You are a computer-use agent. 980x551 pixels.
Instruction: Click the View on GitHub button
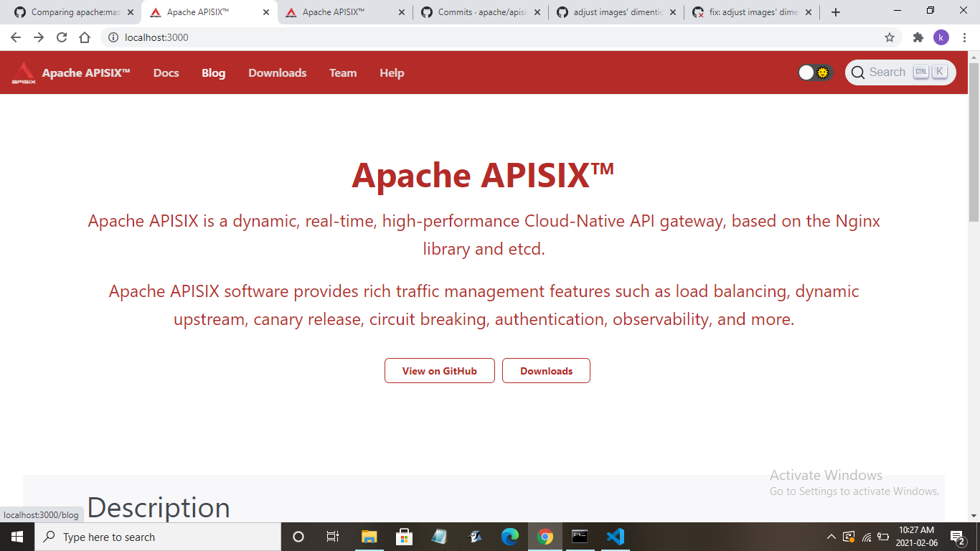440,371
